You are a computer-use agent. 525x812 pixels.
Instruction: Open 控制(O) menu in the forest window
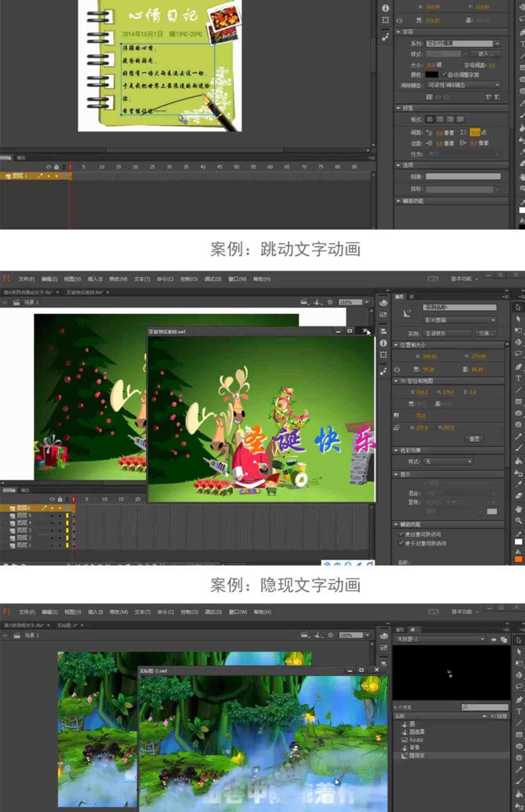click(189, 612)
